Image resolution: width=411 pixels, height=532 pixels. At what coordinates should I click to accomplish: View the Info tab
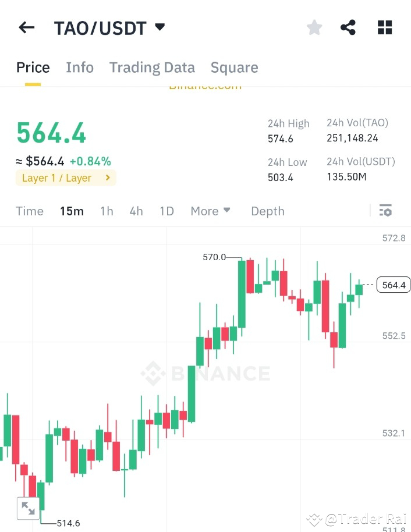[x=79, y=67]
